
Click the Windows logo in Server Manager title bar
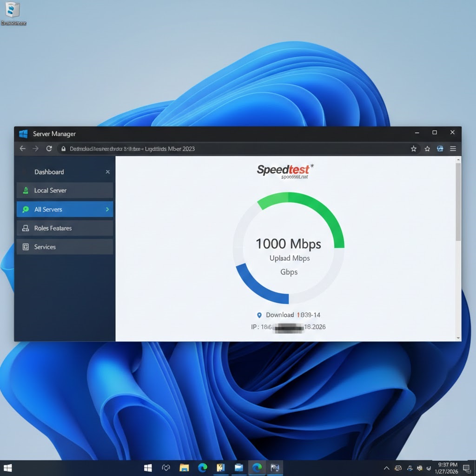tap(23, 133)
